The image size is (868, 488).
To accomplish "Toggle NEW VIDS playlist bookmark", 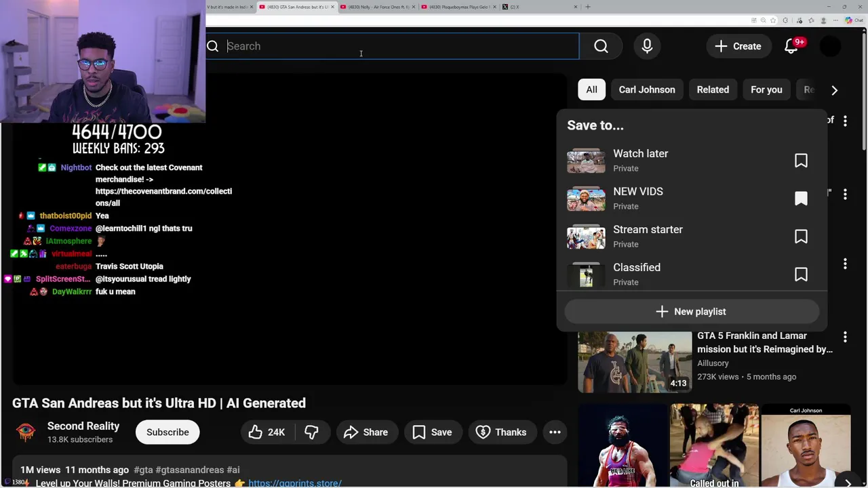I will (801, 199).
